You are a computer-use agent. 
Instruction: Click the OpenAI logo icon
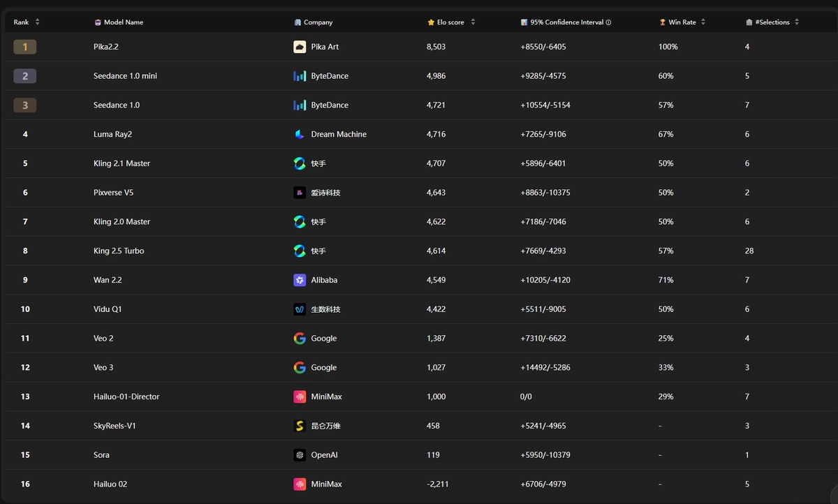click(300, 455)
